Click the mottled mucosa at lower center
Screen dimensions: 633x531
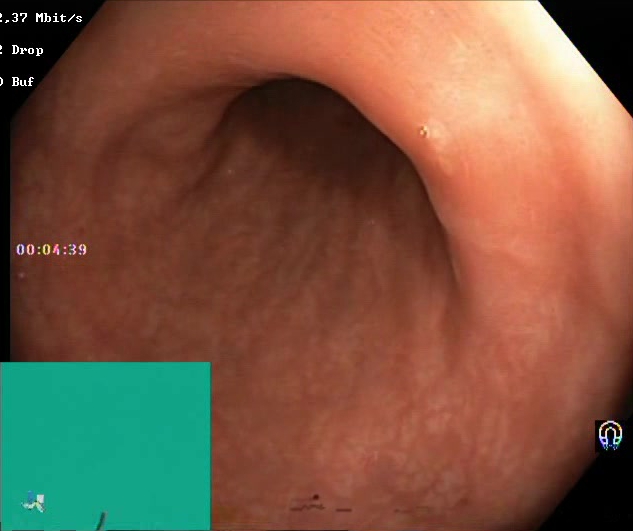point(343,424)
